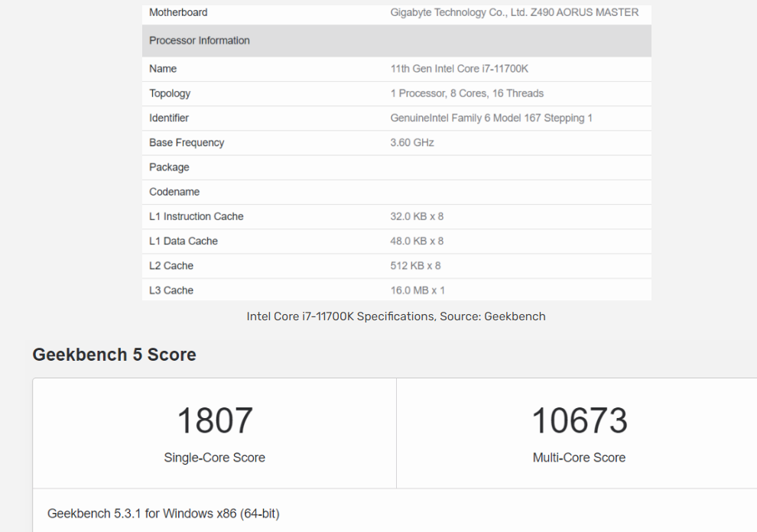Screen dimensions: 757x532
Task: Click the L1 Data Cache label
Action: (x=184, y=241)
